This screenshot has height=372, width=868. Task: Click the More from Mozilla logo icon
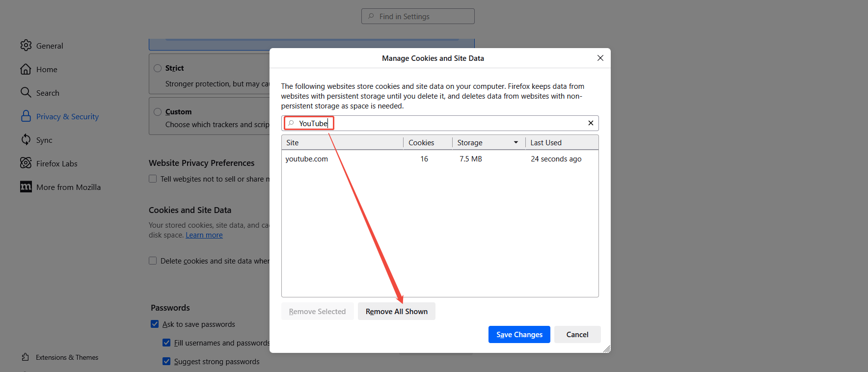pyautogui.click(x=26, y=186)
